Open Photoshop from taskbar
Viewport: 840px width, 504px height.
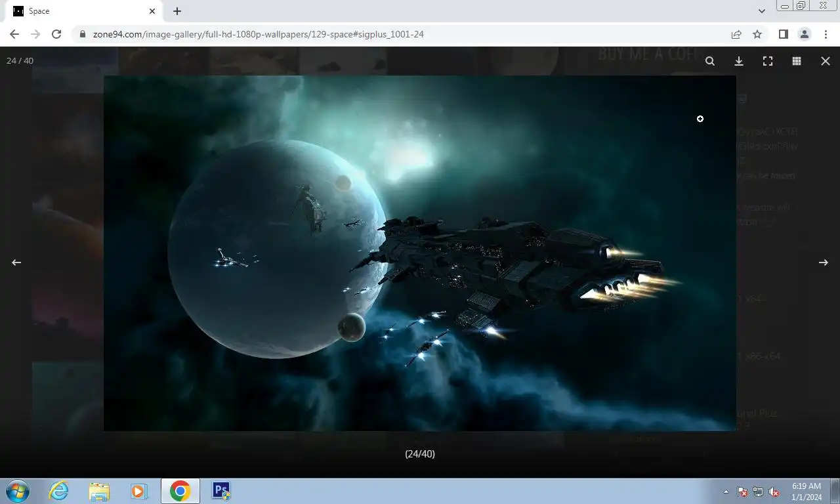click(x=221, y=491)
